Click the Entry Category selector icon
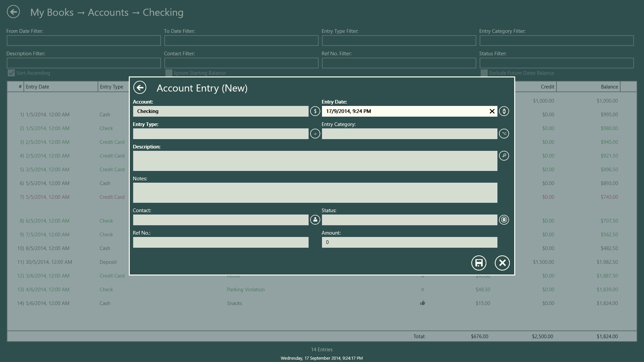Image resolution: width=644 pixels, height=362 pixels. (504, 134)
